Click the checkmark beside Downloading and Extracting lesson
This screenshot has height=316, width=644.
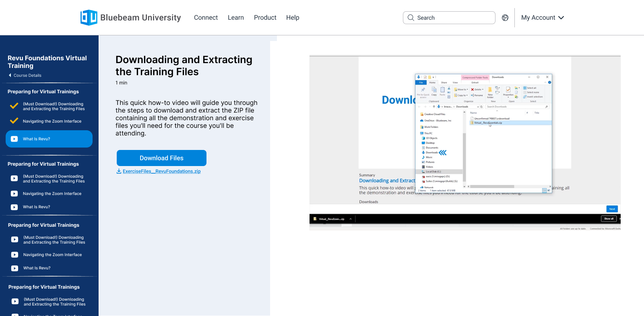14,106
